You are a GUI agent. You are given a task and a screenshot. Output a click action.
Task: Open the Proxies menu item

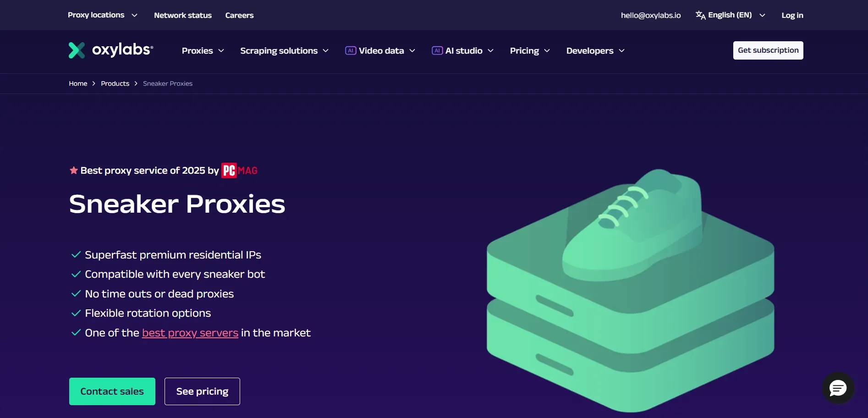(198, 50)
